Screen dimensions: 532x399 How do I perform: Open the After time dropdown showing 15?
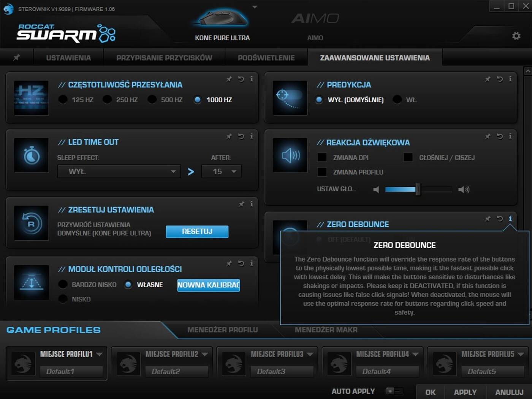click(x=221, y=171)
